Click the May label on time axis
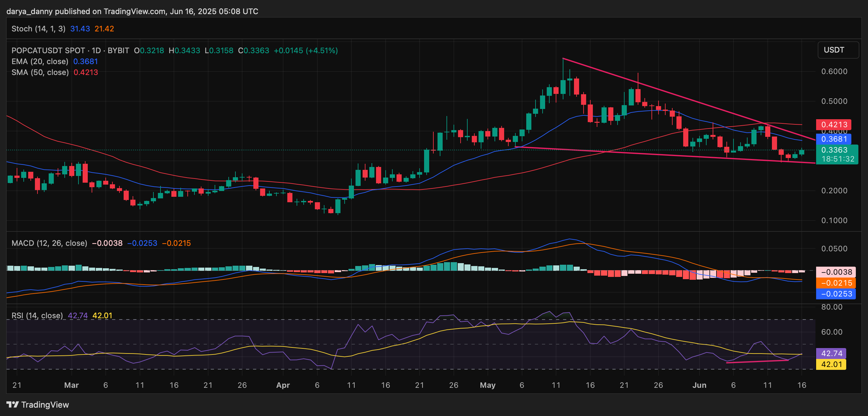This screenshot has width=868, height=416. tap(487, 385)
